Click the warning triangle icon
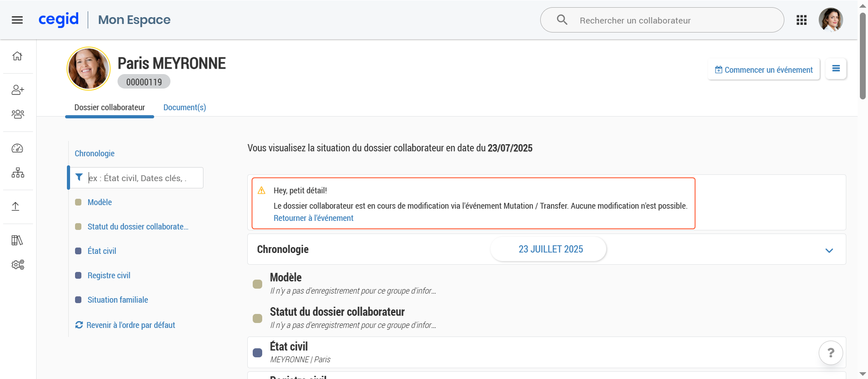The image size is (868, 379). (x=261, y=190)
